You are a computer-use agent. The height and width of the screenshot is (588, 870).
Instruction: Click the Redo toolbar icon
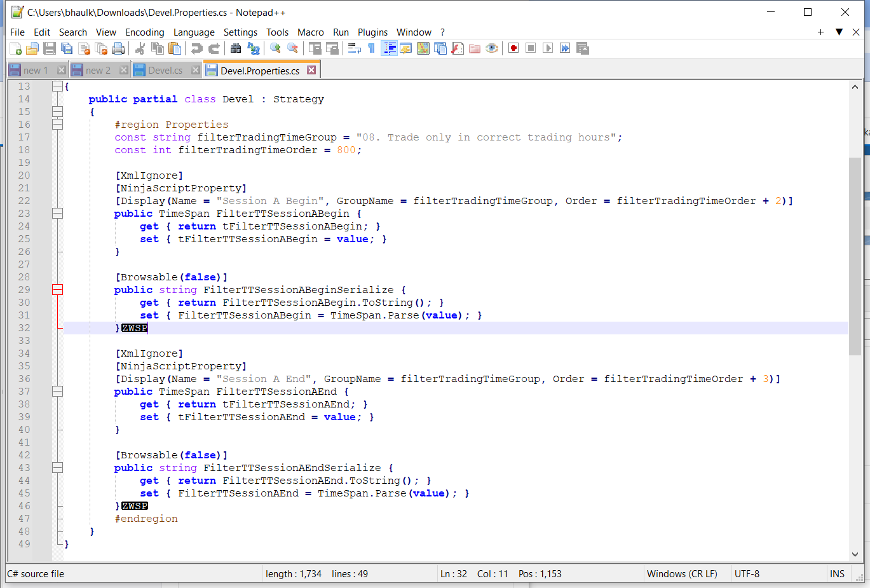click(x=214, y=48)
